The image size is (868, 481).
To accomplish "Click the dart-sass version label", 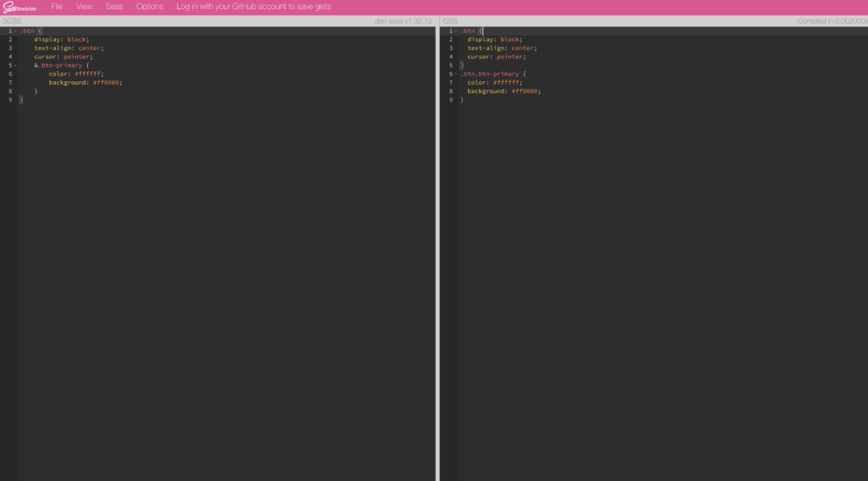I will click(403, 21).
